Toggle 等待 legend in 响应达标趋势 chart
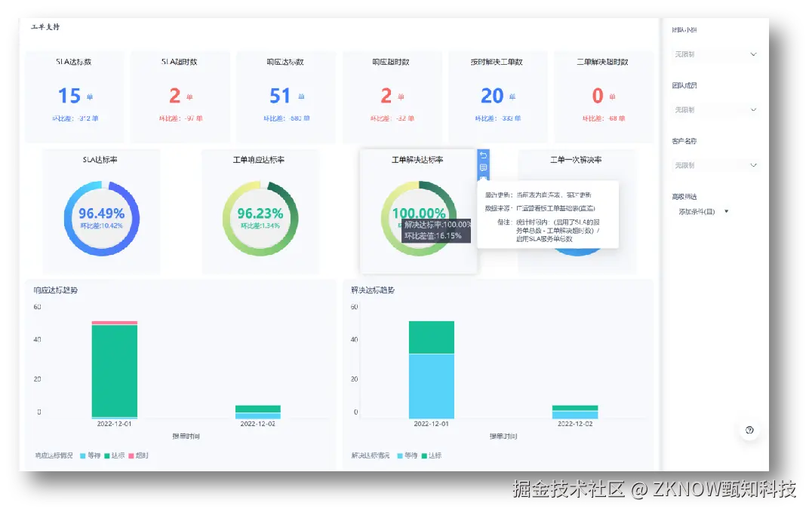 pos(90,455)
